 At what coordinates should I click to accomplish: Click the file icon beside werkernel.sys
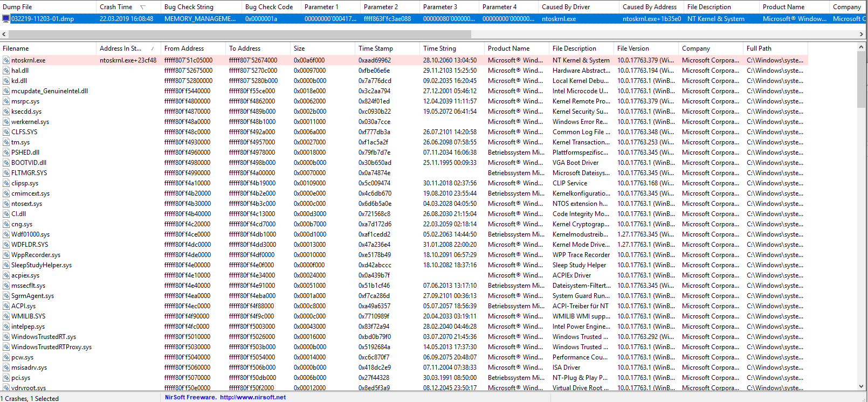(x=6, y=122)
